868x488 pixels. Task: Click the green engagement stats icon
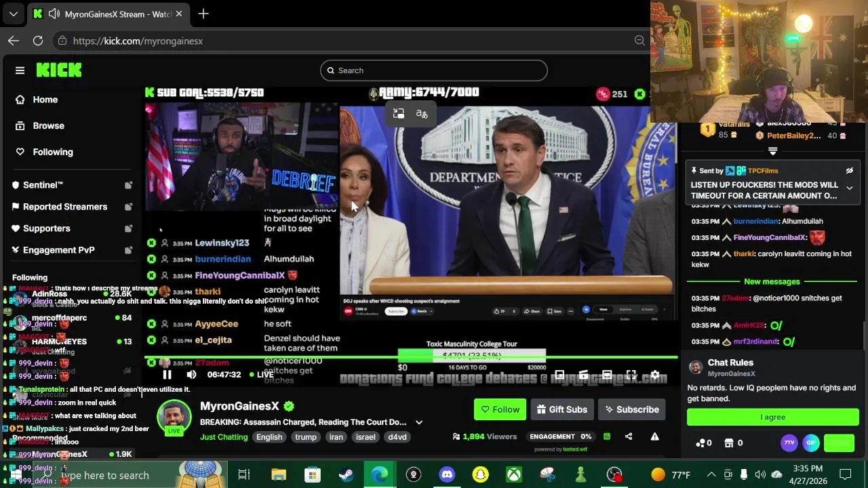[x=607, y=436]
